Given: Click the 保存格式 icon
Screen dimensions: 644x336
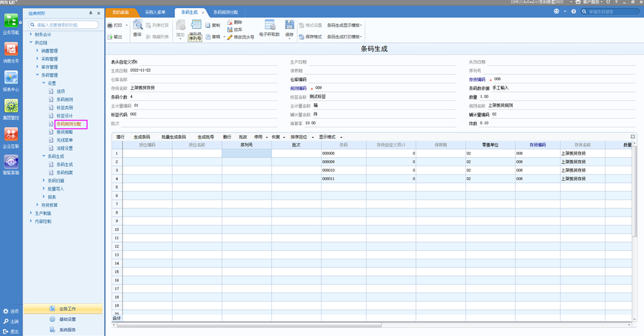Looking at the screenshot, I should point(301,37).
